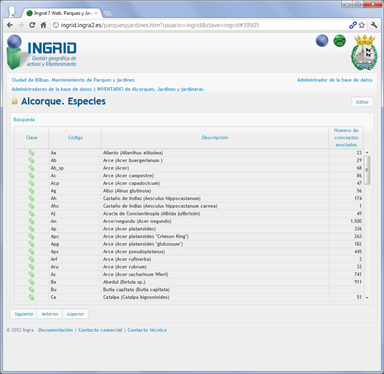
Task: Click the tag icon for code An
Action: pos(31,221)
